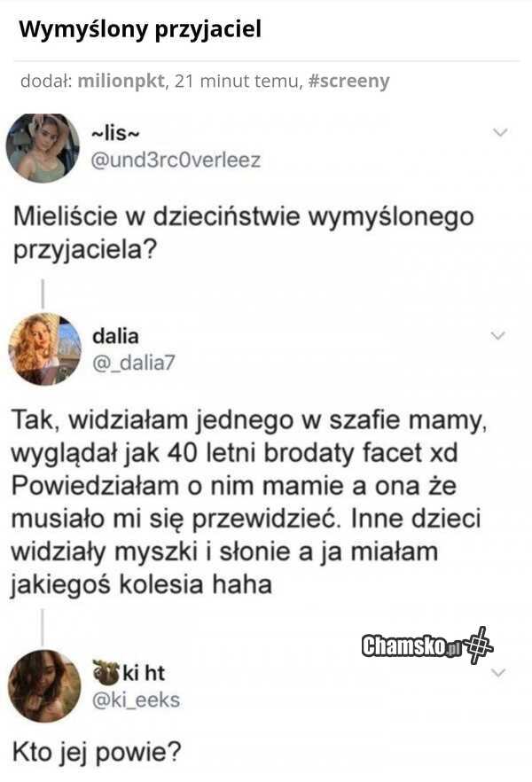Click the 'Kto jej powie?' reply text
532x782 pixels.
(x=97, y=753)
